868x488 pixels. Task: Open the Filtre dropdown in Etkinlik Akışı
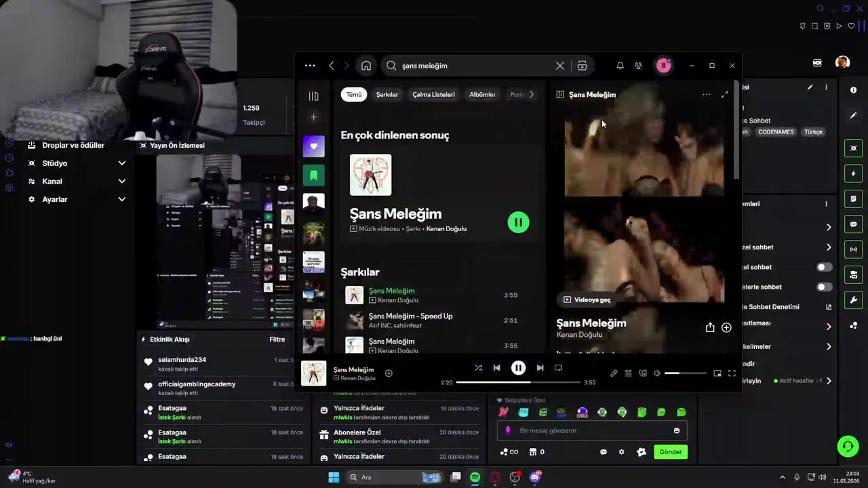pos(277,340)
